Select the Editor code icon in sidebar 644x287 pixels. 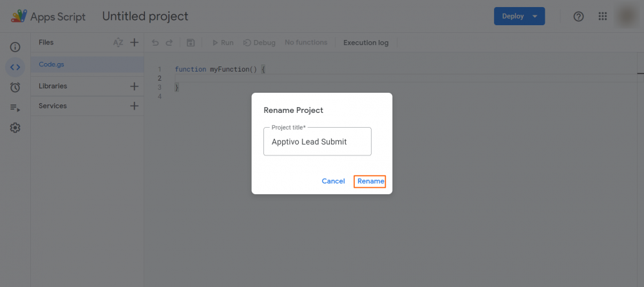point(15,67)
